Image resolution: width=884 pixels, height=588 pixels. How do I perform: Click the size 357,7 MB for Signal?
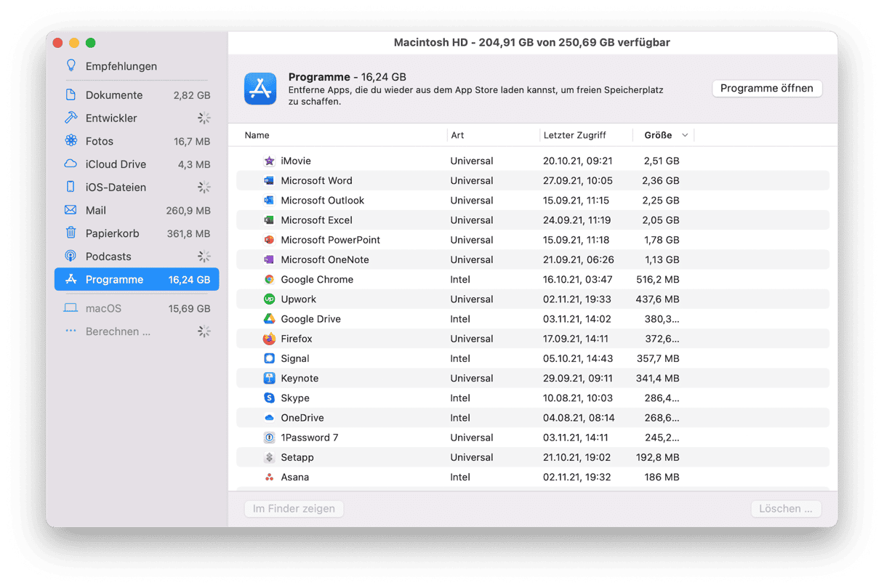coord(659,358)
